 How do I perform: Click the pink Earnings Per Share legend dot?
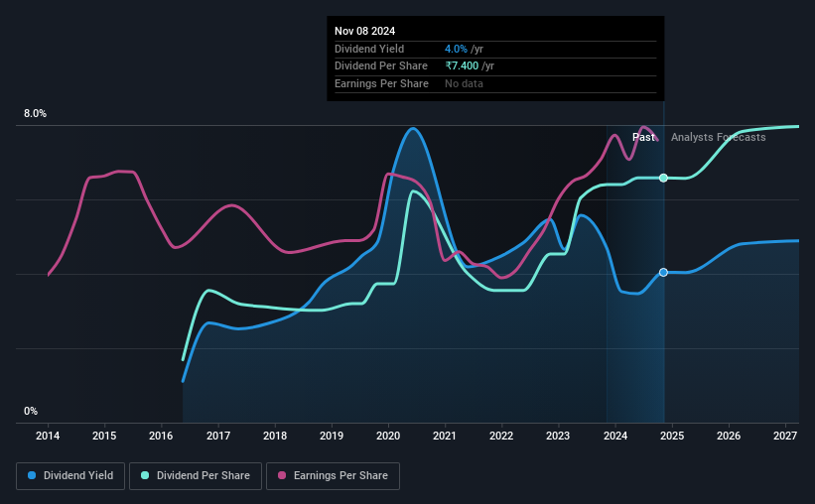click(282, 475)
